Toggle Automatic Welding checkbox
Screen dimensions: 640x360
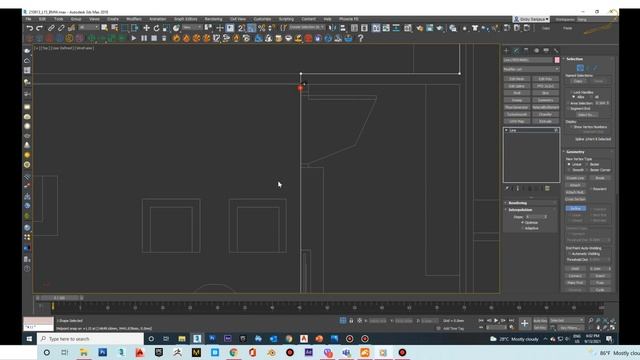coord(569,254)
